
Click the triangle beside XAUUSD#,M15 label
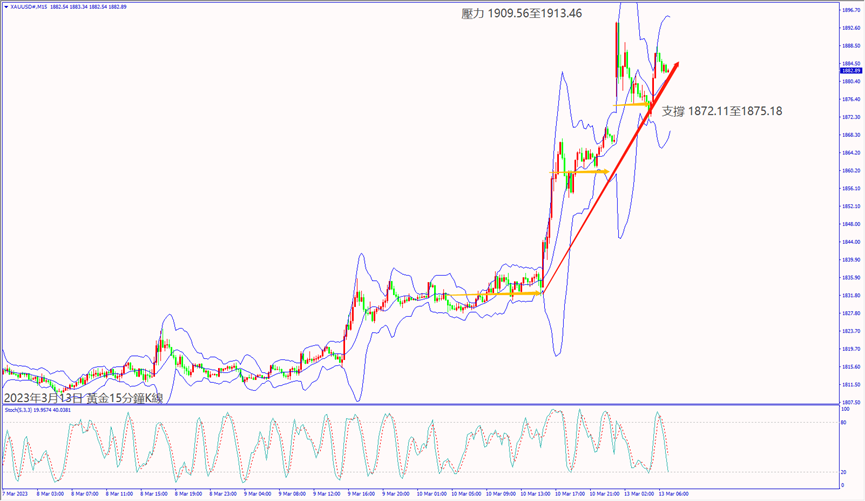point(5,6)
